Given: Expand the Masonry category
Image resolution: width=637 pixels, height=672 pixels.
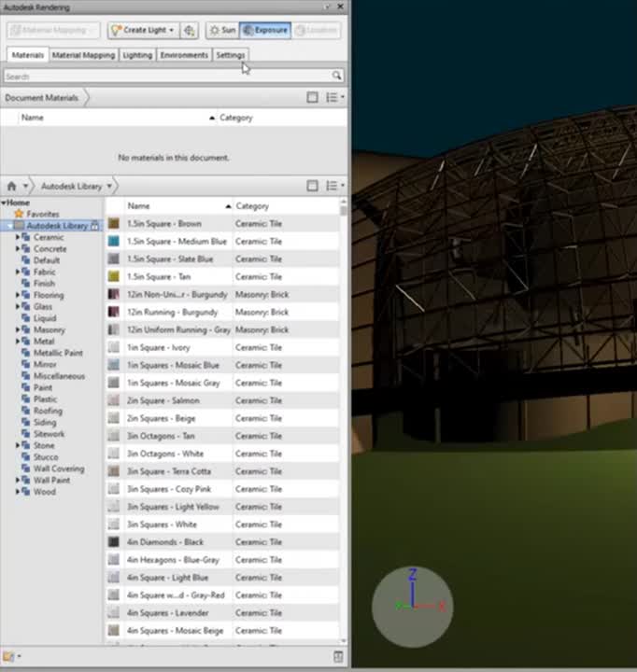Looking at the screenshot, I should coord(18,329).
